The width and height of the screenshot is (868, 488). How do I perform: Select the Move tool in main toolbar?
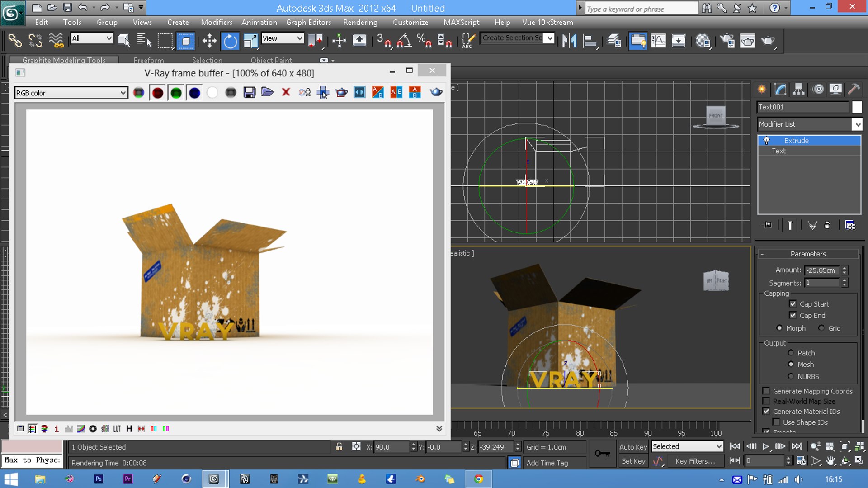coord(209,41)
